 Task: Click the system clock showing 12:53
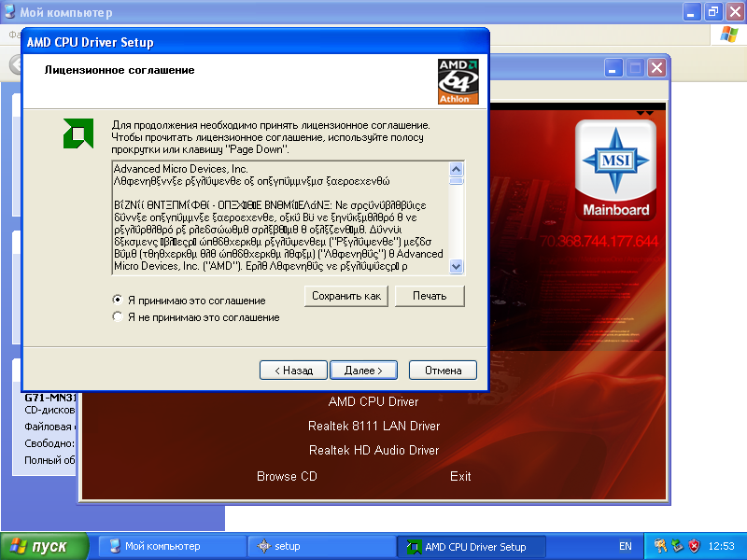coord(721,546)
